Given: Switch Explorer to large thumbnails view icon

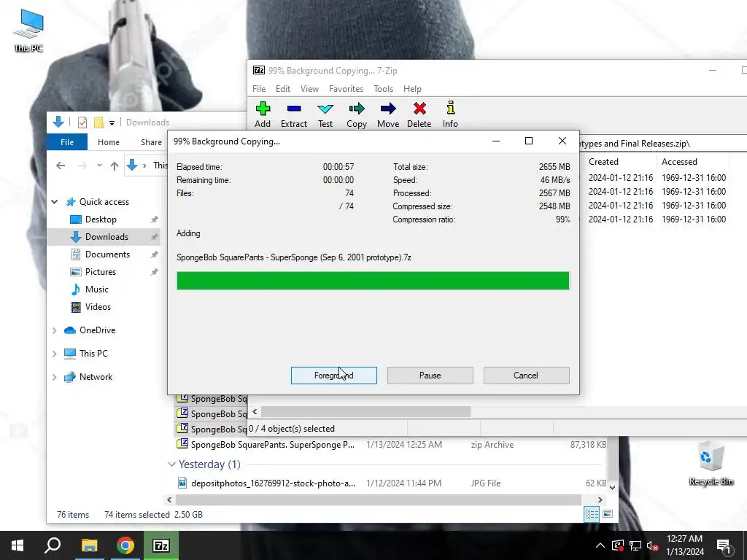Looking at the screenshot, I should tap(608, 514).
